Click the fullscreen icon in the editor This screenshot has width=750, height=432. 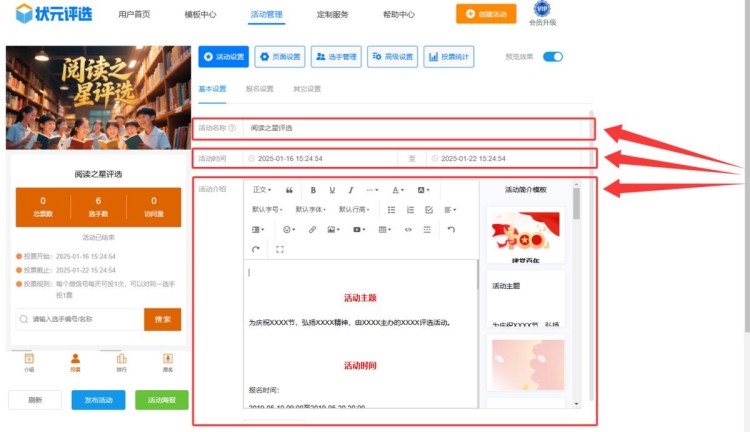tap(279, 249)
